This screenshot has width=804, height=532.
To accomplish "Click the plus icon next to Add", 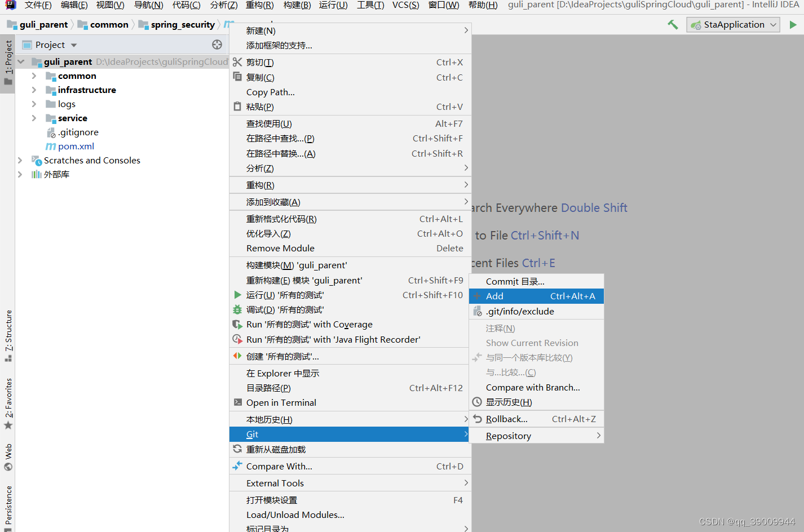I will [x=478, y=296].
